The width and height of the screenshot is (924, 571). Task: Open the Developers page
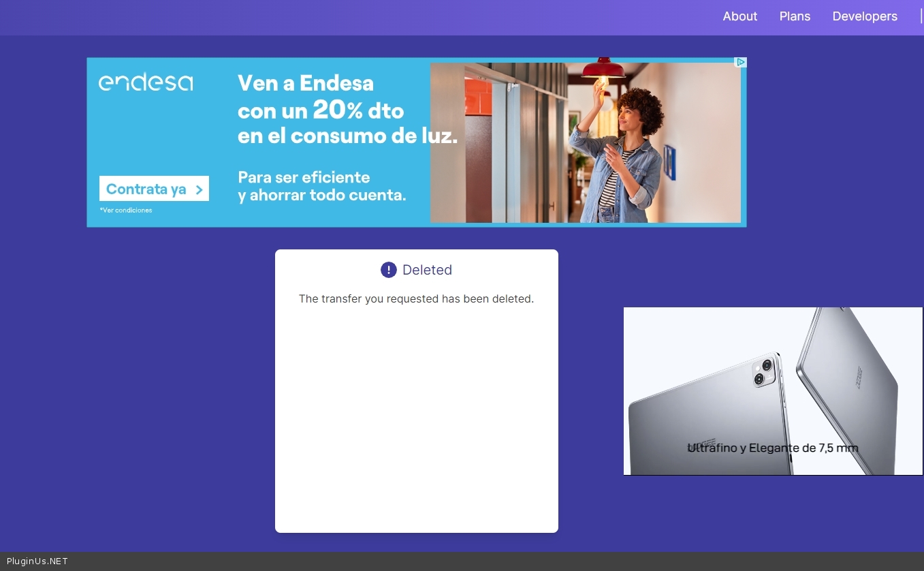865,16
